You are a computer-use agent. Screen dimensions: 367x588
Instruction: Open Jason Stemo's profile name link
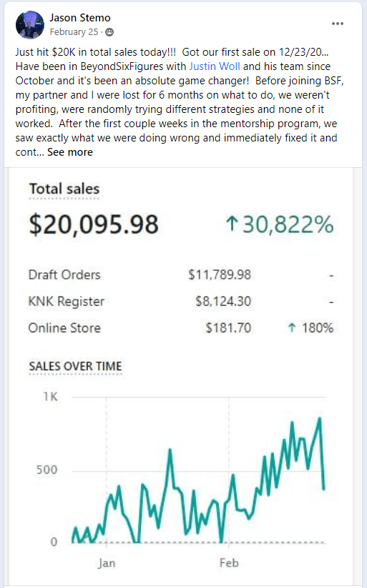[80, 18]
